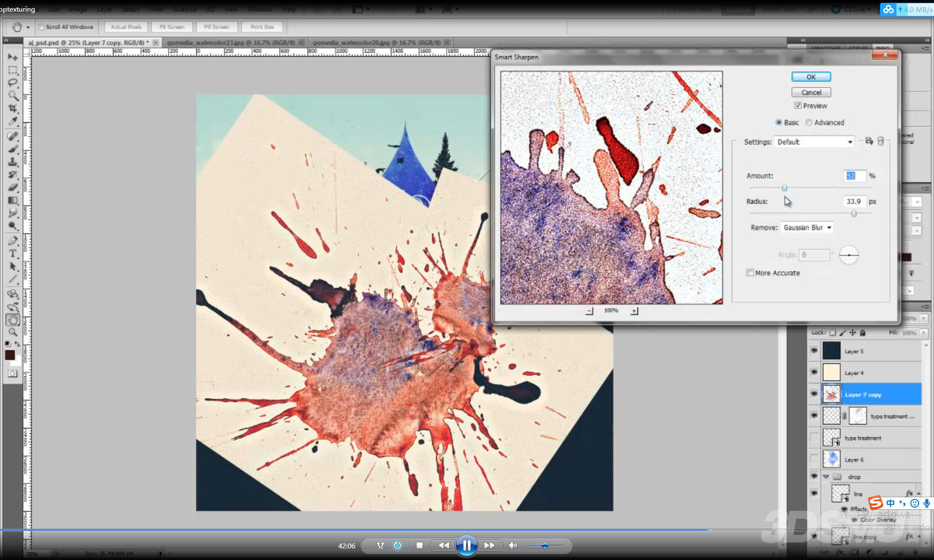Viewport: 934px width, 560px height.
Task: Click the lock all icon
Action: [x=862, y=333]
